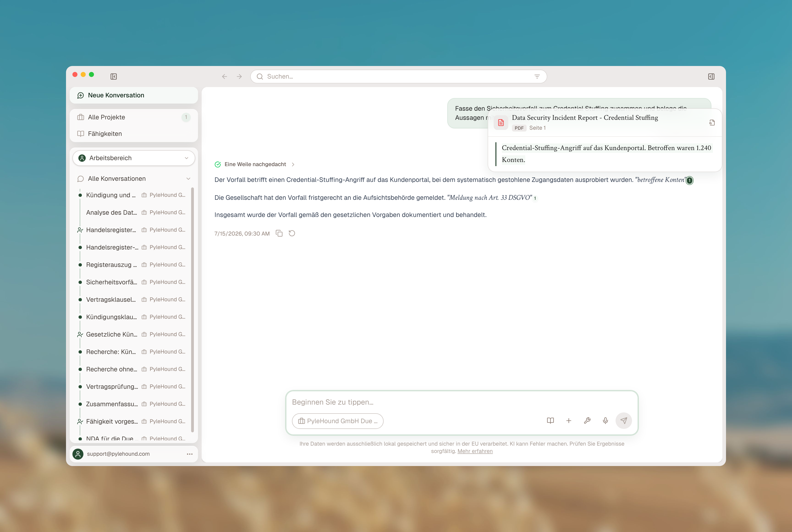Click the microphone voice input icon
This screenshot has height=532, width=792.
click(605, 421)
